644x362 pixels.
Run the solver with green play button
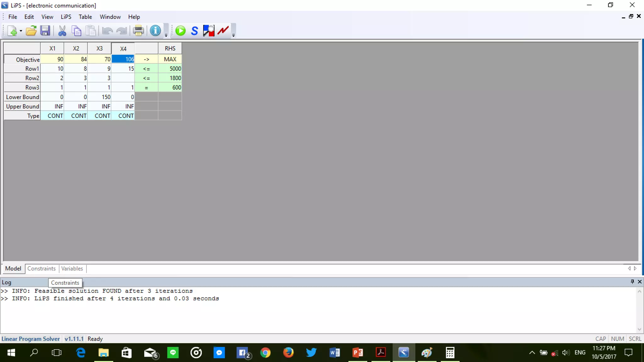coord(180,30)
